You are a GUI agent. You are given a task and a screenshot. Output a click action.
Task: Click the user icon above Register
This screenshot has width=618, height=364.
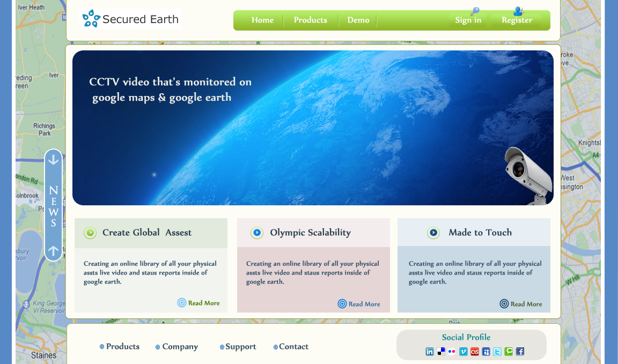(x=518, y=11)
